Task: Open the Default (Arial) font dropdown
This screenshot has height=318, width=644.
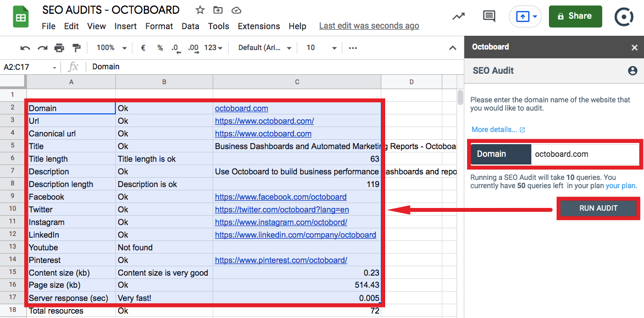Action: pos(265,48)
